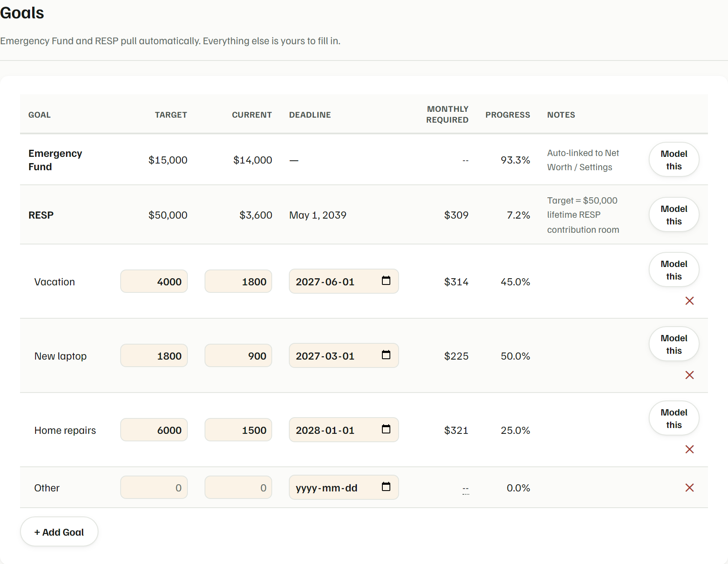
Task: Select the Emergency Fund goal label
Action: 55,160
